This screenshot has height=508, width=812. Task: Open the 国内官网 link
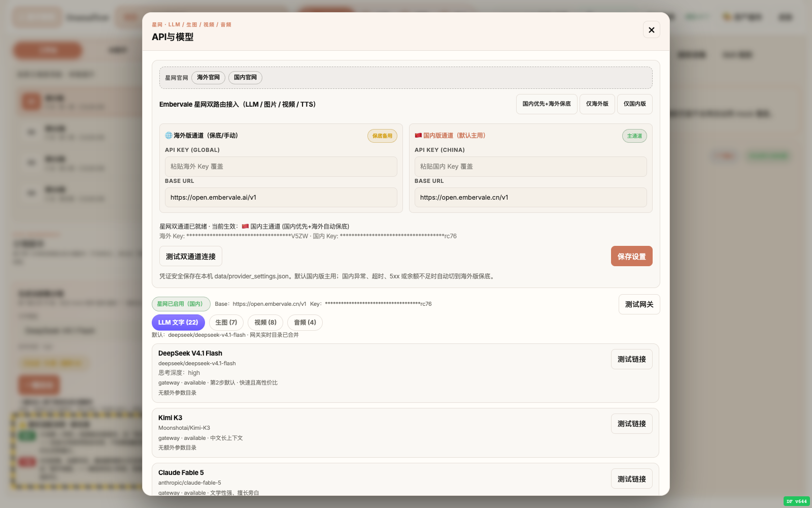tap(245, 78)
